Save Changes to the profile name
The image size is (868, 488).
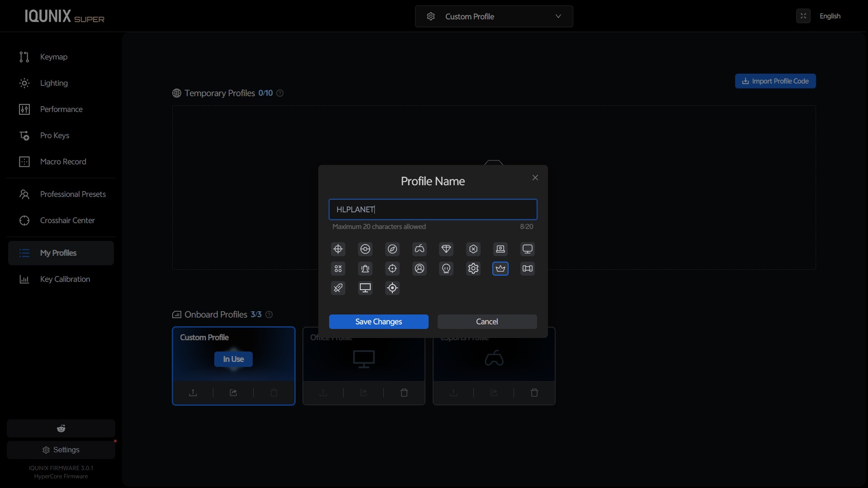coord(379,322)
